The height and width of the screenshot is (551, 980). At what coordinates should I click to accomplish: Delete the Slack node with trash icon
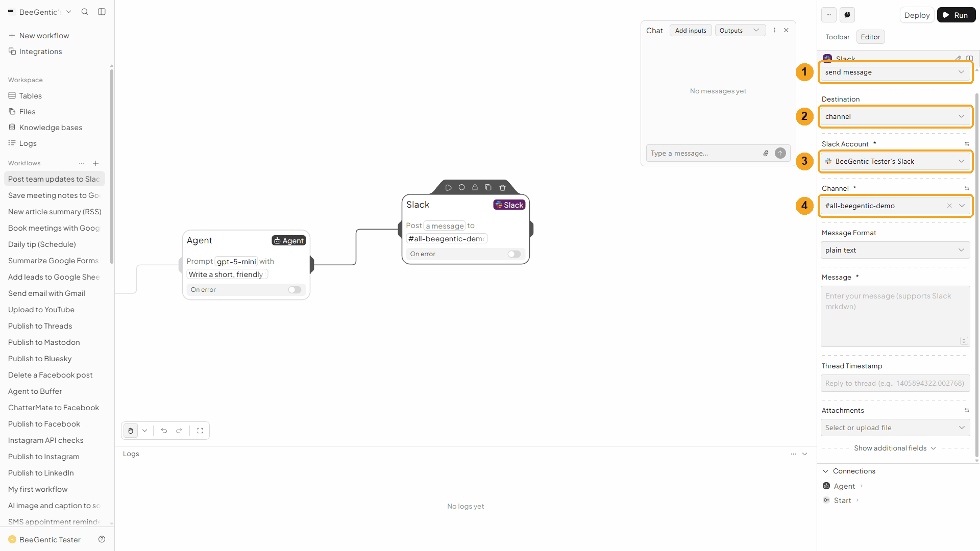tap(502, 188)
